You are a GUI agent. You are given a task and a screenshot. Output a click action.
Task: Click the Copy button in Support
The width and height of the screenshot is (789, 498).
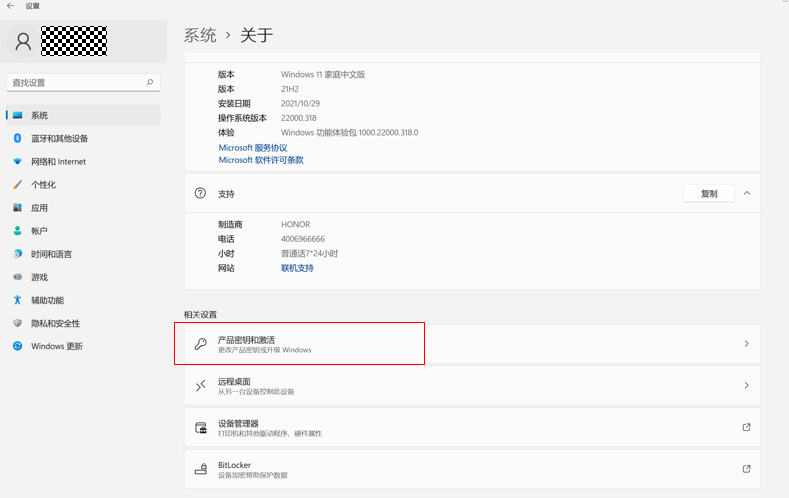pyautogui.click(x=709, y=193)
